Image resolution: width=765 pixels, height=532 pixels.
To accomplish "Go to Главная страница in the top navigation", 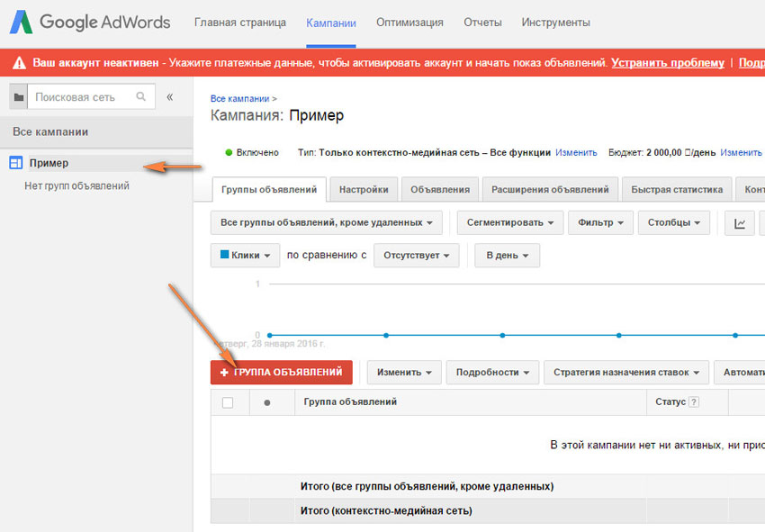I will point(240,23).
